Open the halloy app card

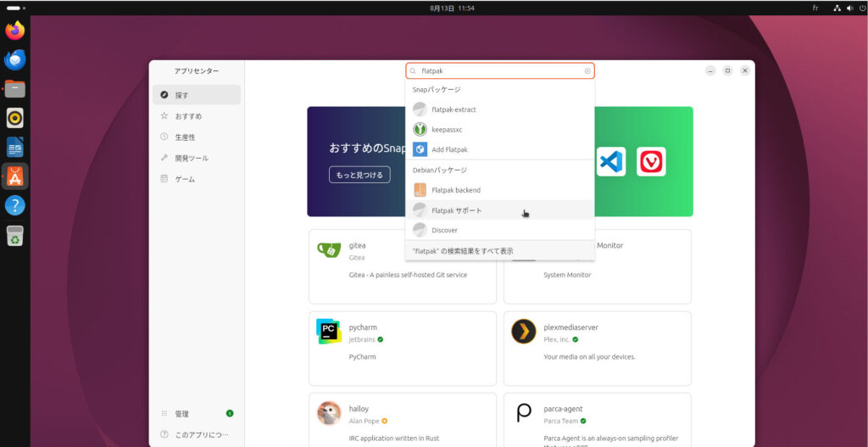coord(403,420)
